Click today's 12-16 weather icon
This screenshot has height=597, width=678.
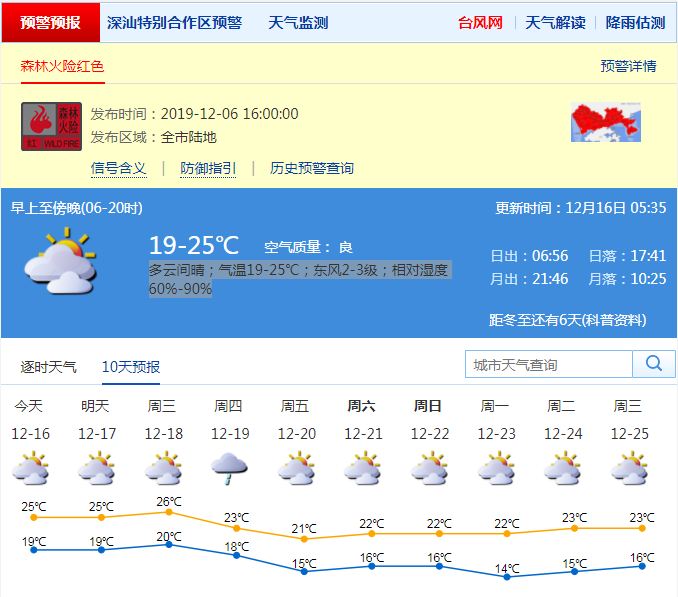tap(29, 467)
